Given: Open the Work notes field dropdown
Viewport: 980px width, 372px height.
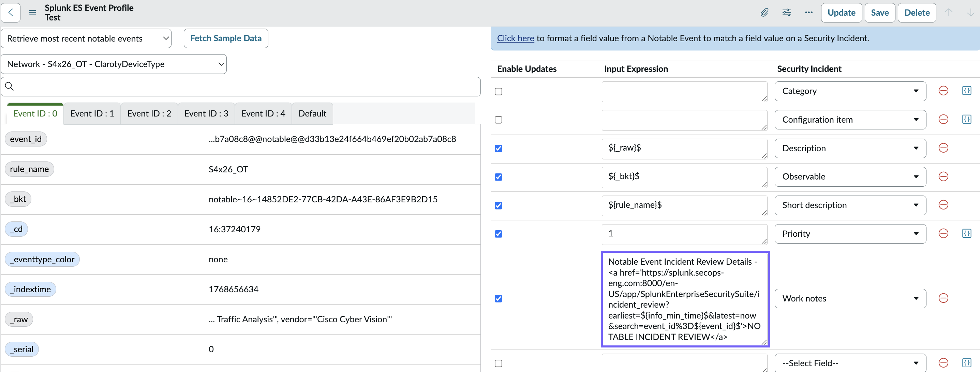Looking at the screenshot, I should 850,299.
